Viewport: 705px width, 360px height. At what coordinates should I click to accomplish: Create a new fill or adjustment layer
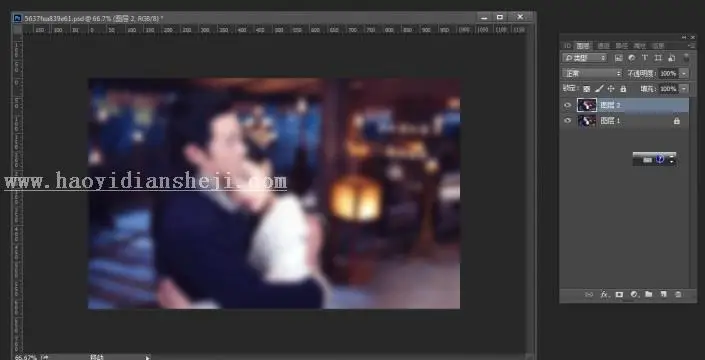pyautogui.click(x=634, y=294)
